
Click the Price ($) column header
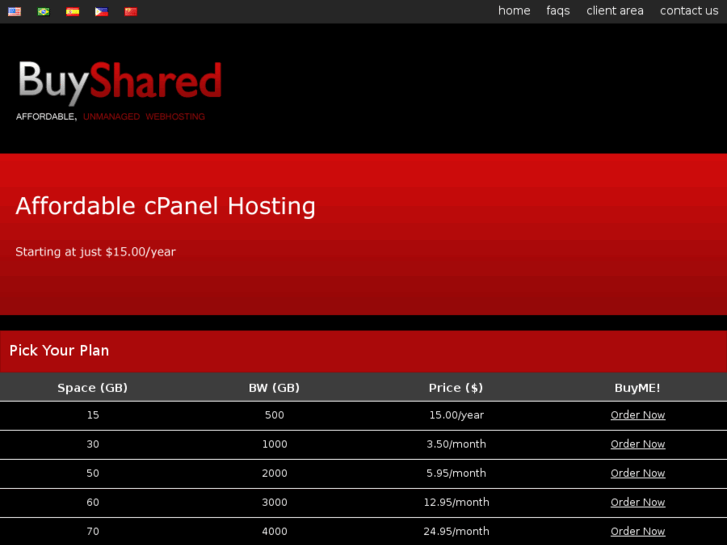pyautogui.click(x=456, y=388)
